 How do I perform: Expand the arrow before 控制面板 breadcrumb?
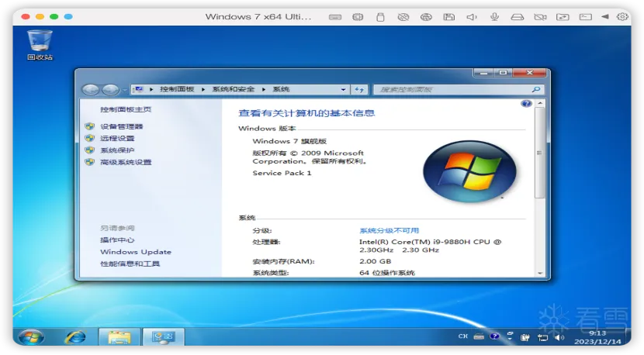point(151,89)
